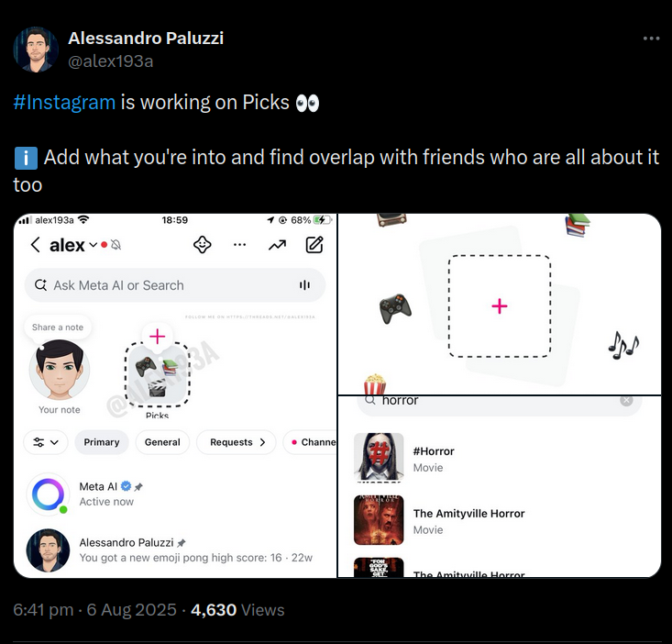This screenshot has height=644, width=672.
Task: Expand the alex account switcher chevron
Action: pyautogui.click(x=93, y=245)
